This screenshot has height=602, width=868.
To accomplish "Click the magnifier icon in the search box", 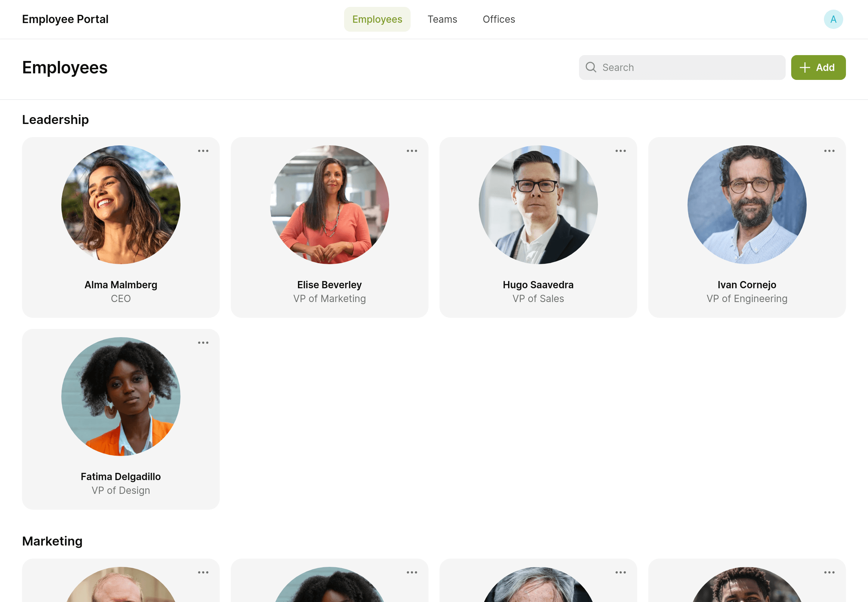I will [591, 67].
